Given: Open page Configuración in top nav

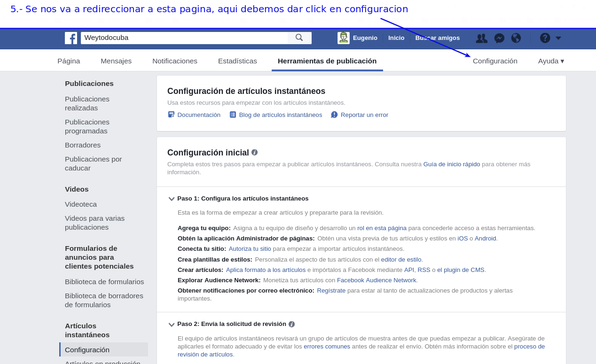Looking at the screenshot, I should tap(495, 61).
